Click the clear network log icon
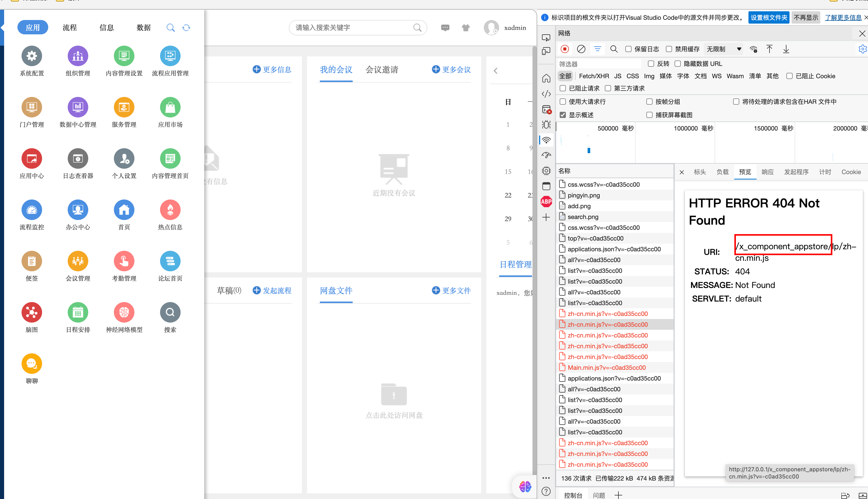 point(581,49)
